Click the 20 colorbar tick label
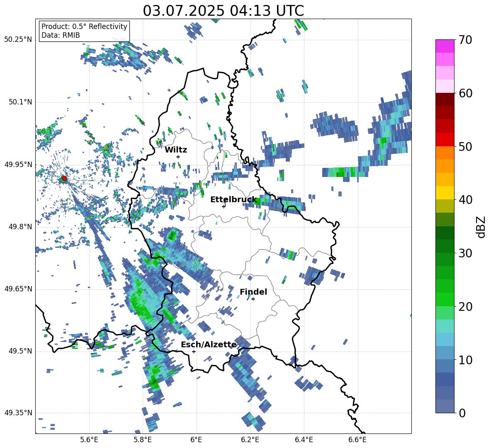The image size is (491, 448). coord(465,306)
